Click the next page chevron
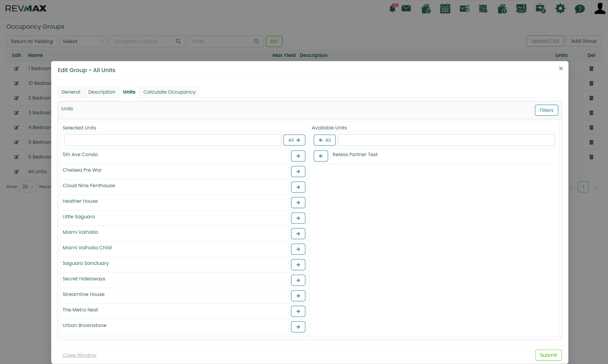The height and width of the screenshot is (364, 608). (596, 187)
